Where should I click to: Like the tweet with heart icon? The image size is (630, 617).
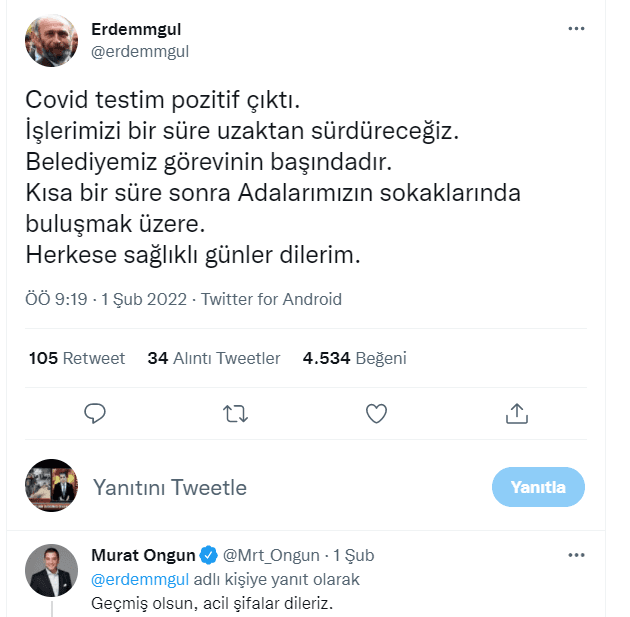pyautogui.click(x=376, y=412)
